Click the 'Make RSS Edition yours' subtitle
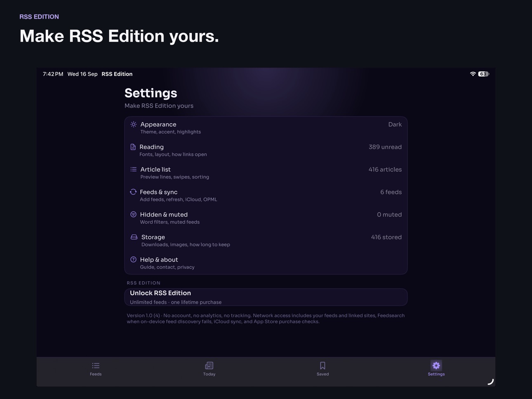532x399 pixels. [159, 106]
